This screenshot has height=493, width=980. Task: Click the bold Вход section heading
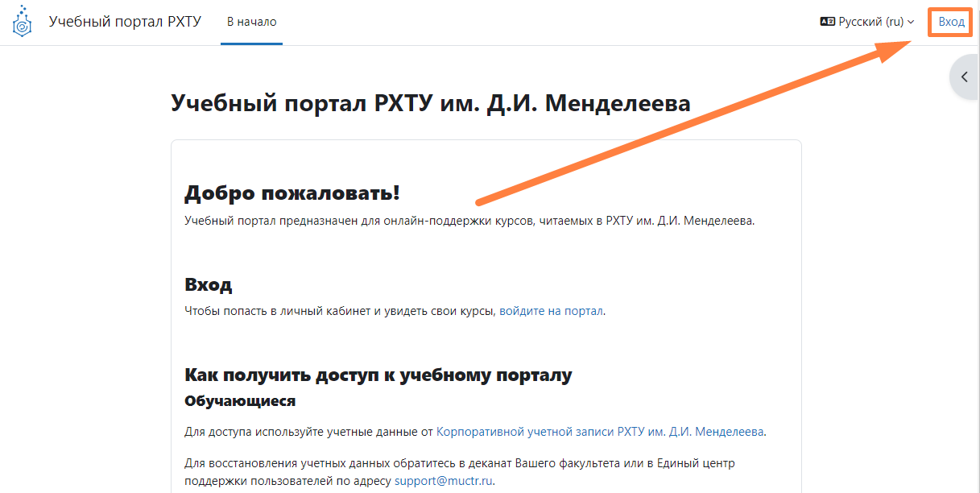[x=208, y=284]
